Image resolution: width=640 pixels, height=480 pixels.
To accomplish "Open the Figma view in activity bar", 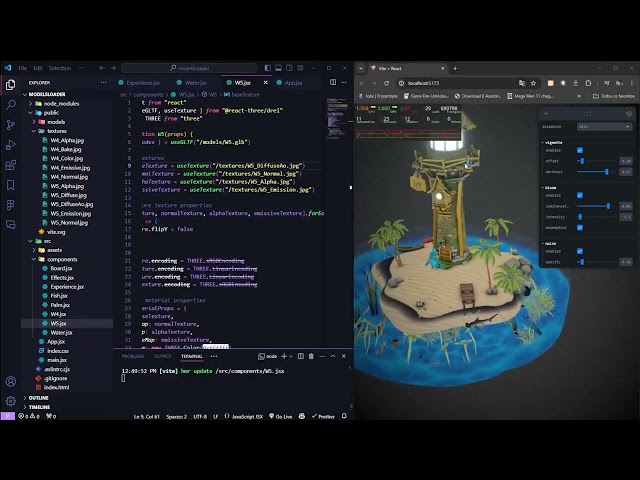I will [11, 205].
